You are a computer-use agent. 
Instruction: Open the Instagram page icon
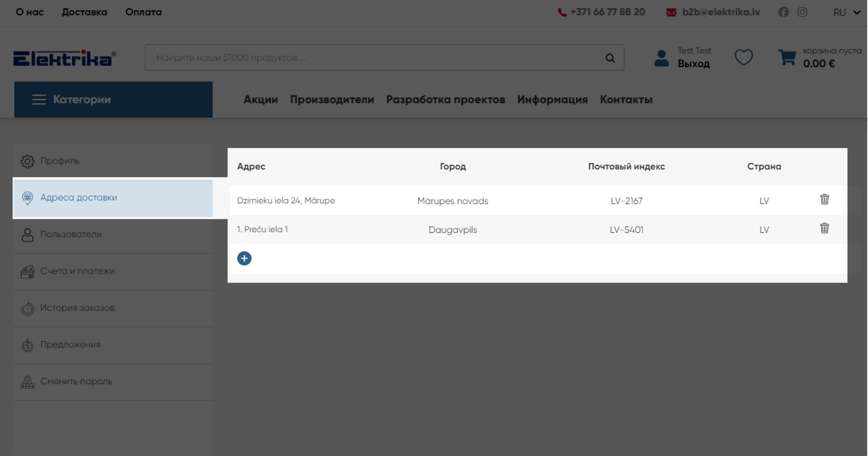point(802,12)
